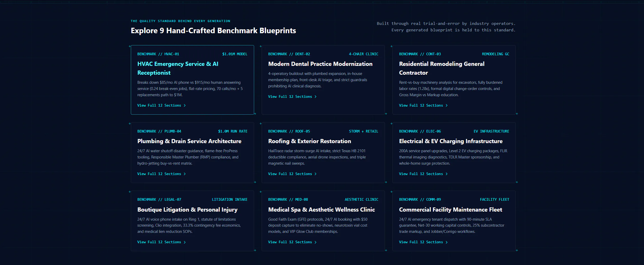The image size is (644, 265).
Task: Click the BENCHMARK // LEGAL-07 label
Action: [x=159, y=200]
